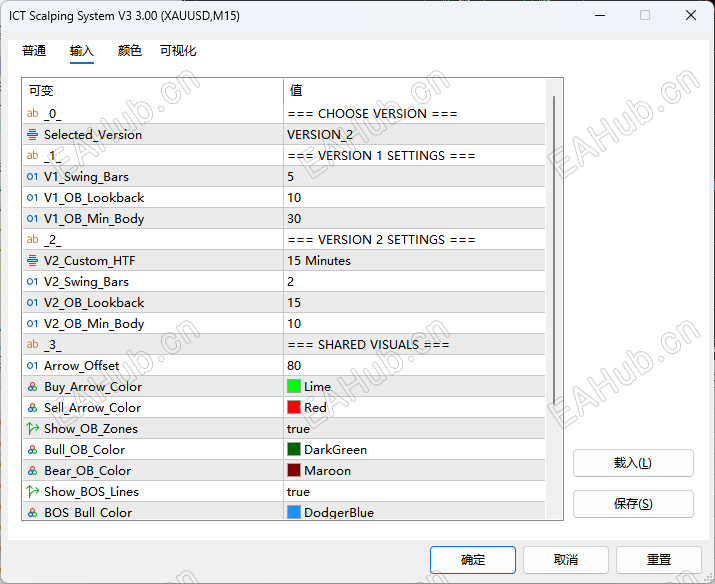
Task: Click the color icon beside Sell_Arrow_Color
Action: tap(32, 408)
